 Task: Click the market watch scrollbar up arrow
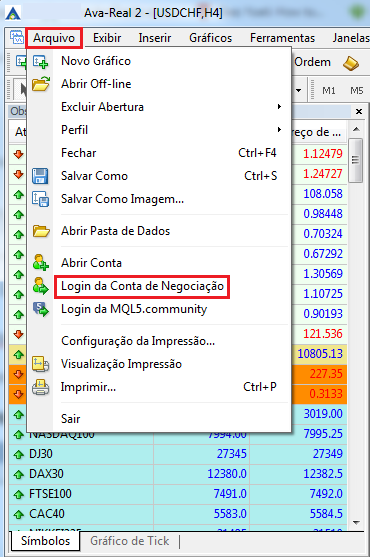coord(357,129)
